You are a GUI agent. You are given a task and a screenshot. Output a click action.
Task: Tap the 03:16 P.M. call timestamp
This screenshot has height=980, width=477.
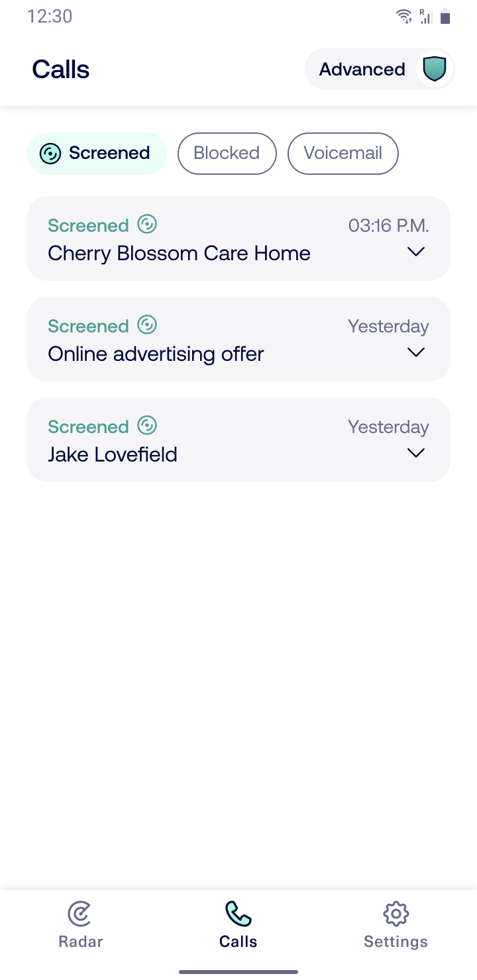pyautogui.click(x=389, y=226)
